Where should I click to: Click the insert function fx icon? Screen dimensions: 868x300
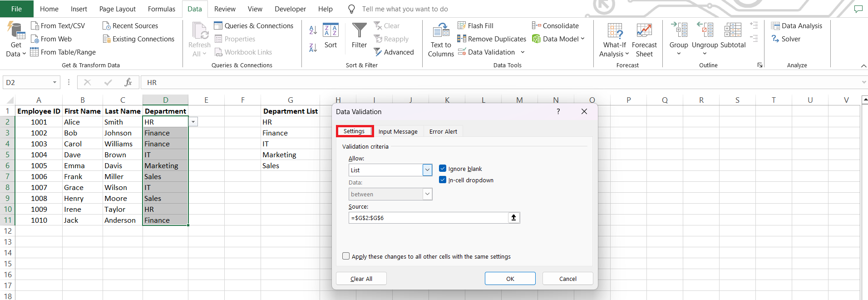[x=128, y=82]
